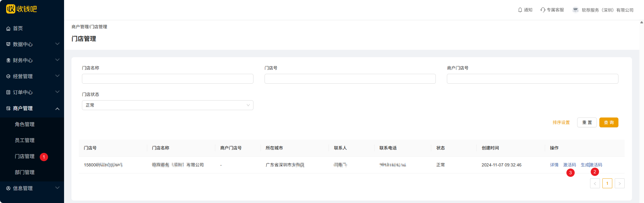This screenshot has height=203, width=644.
Task: Click the 订单中心 sidebar icon
Action: point(8,92)
